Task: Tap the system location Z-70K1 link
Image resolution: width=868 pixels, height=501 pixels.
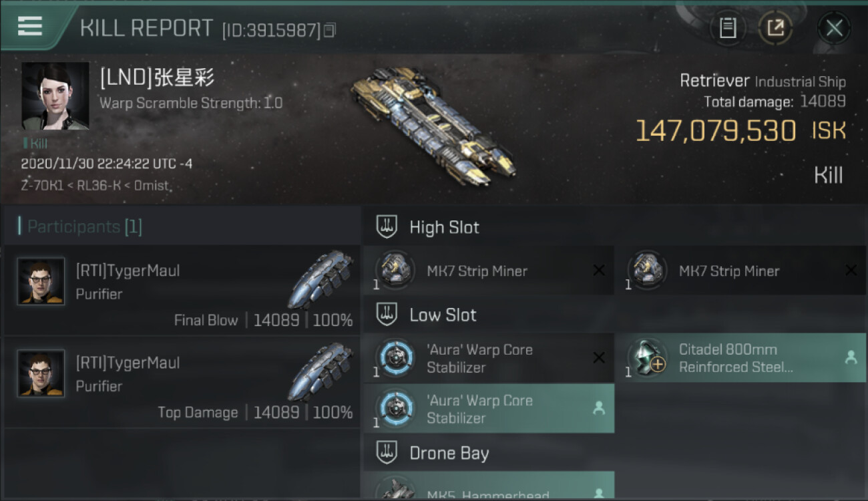Action: pyautogui.click(x=43, y=185)
